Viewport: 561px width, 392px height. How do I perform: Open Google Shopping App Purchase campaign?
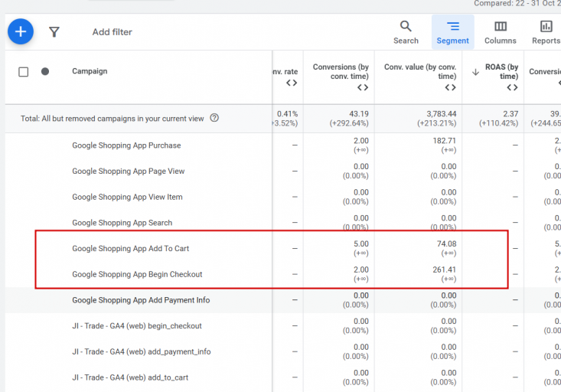click(x=126, y=145)
